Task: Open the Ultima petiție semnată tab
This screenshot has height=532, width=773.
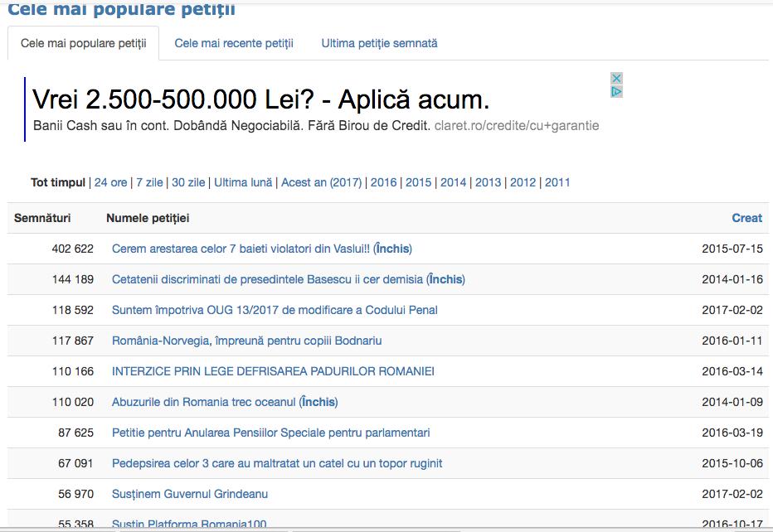Action: tap(379, 43)
